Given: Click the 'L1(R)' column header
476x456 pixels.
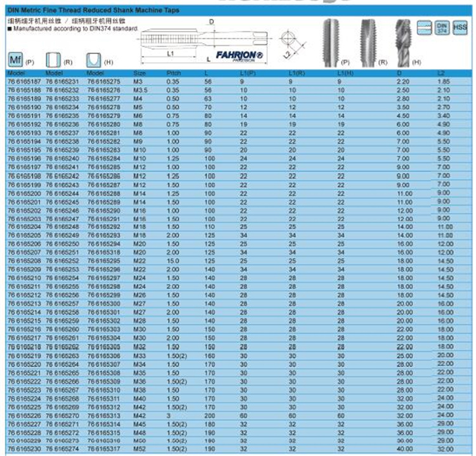Looking at the screenshot, I should tap(296, 73).
